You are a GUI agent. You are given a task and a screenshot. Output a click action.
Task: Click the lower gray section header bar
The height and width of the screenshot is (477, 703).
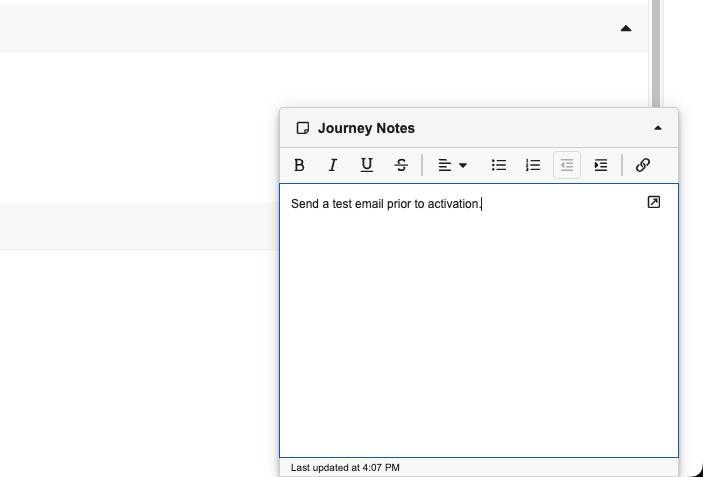click(x=140, y=225)
